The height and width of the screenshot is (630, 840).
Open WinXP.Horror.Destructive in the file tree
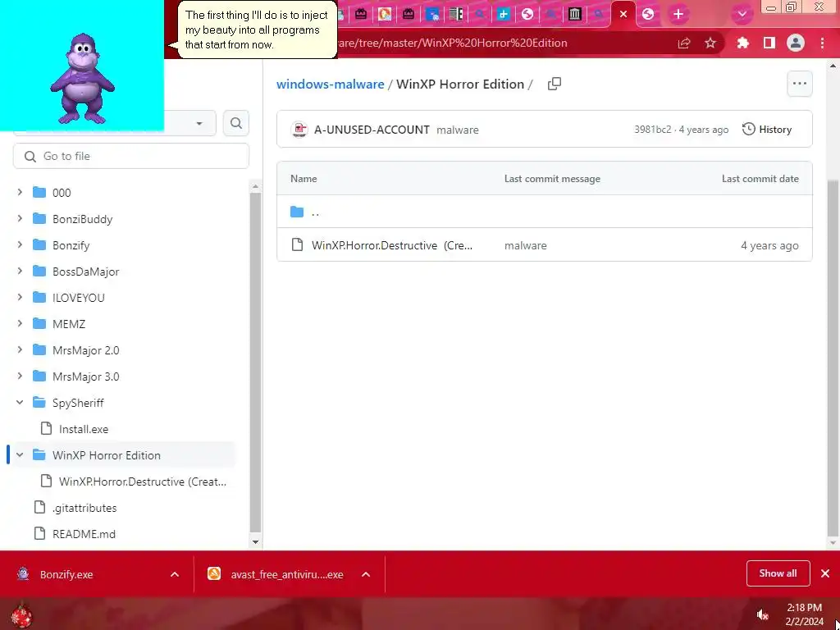point(143,482)
